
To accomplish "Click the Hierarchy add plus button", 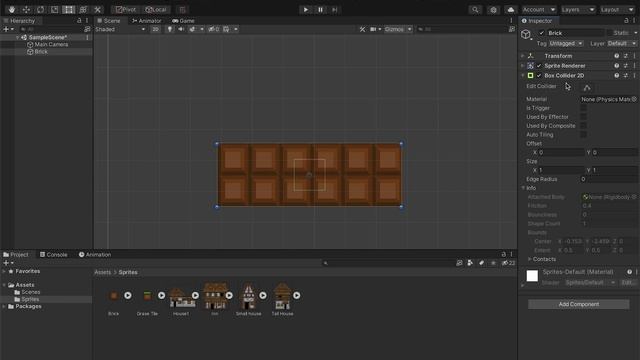I will tap(6, 29).
